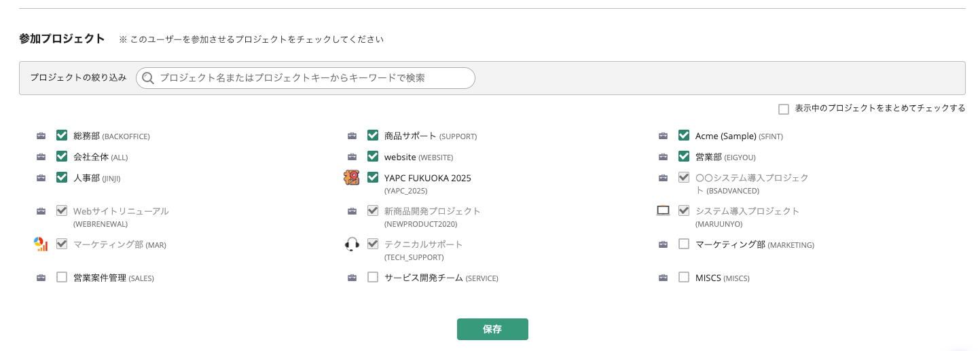Image resolution: width=980 pixels, height=351 pixels.
Task: Click the briefcase icon beside 新商品開発プロジェクト
Action: pos(352,211)
